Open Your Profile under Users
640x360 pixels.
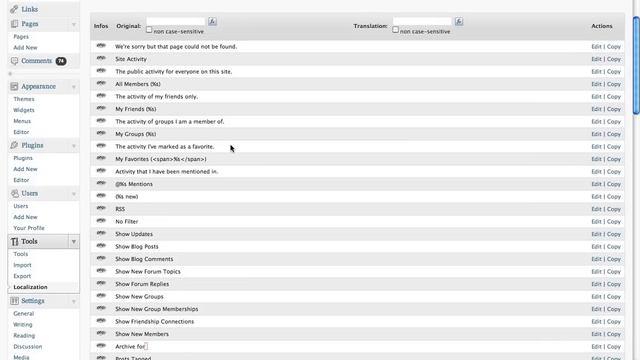(29, 228)
